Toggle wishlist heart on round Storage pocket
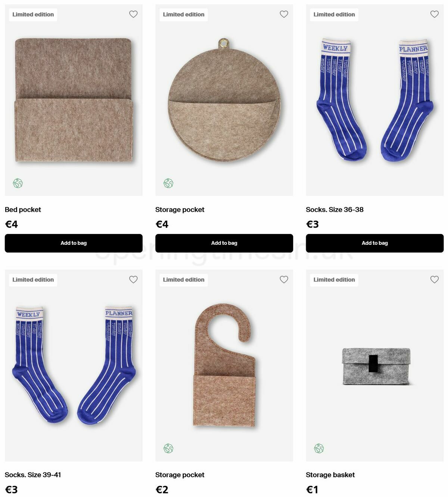The width and height of the screenshot is (448, 497). (x=284, y=14)
